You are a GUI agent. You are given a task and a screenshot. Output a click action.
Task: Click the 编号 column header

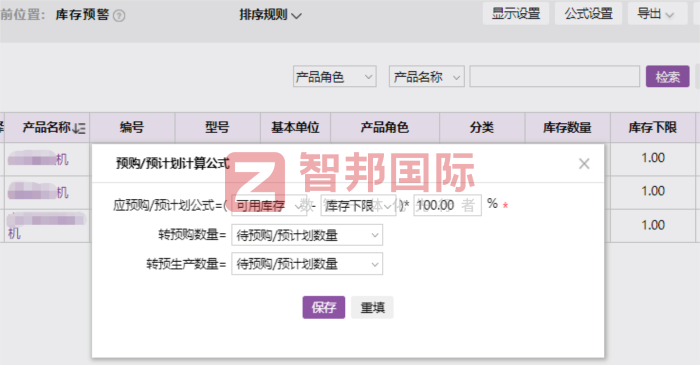pyautogui.click(x=132, y=128)
